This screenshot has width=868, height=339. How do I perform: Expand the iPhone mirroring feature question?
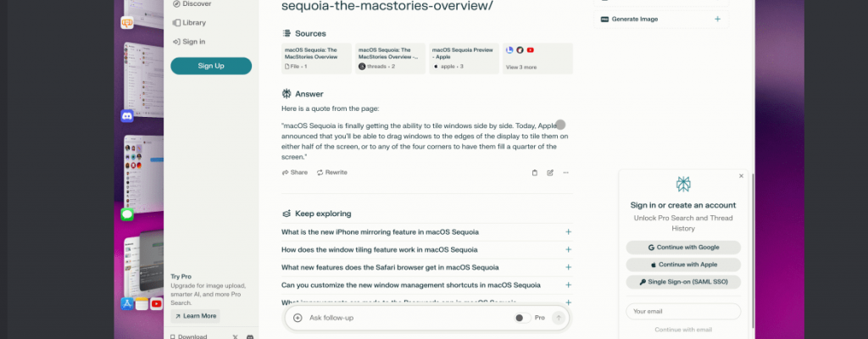[x=568, y=232]
